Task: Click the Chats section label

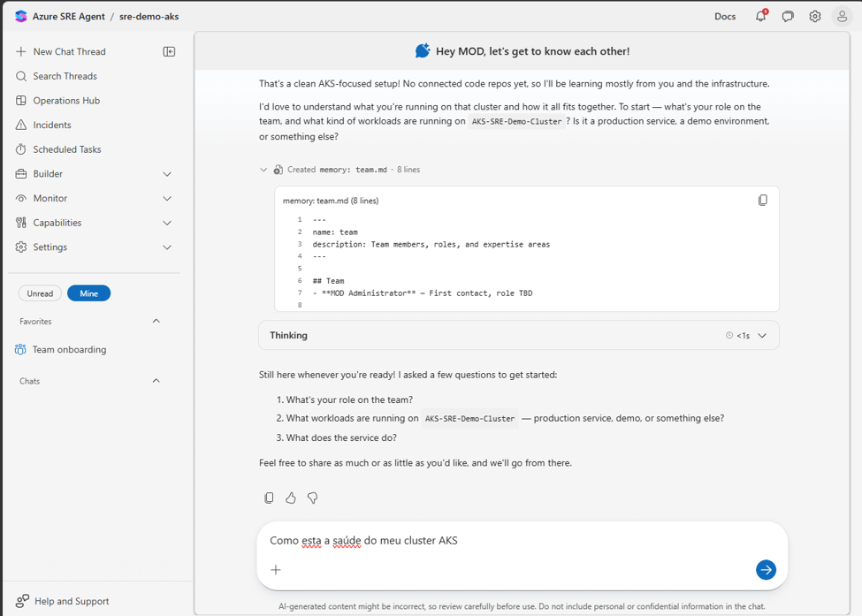Action: 30,381
